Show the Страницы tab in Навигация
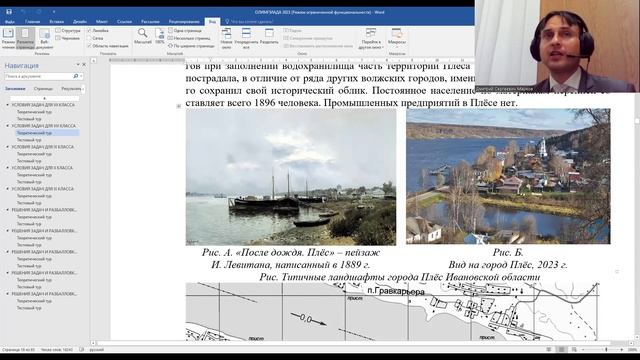The height and width of the screenshot is (360, 640). click(x=43, y=89)
